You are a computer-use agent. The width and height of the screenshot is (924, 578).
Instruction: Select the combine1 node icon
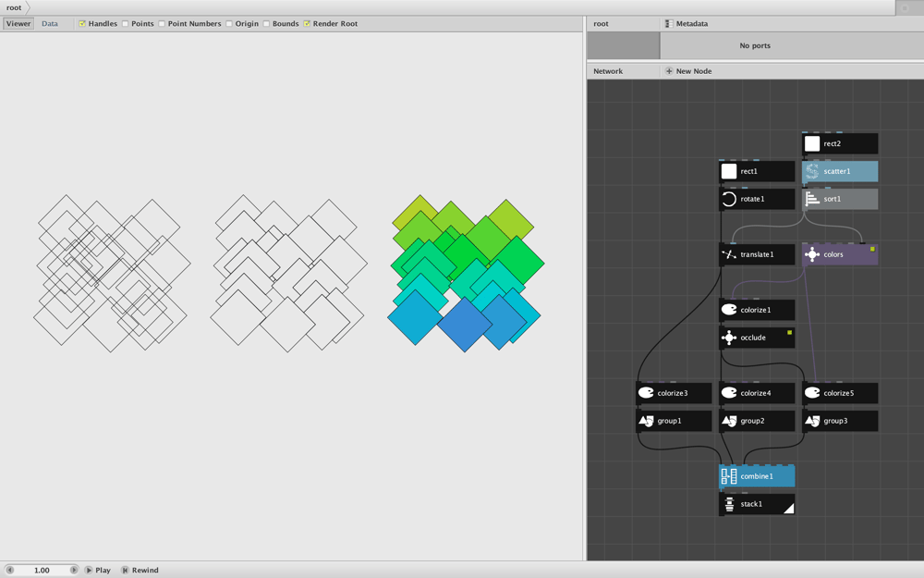[729, 476]
